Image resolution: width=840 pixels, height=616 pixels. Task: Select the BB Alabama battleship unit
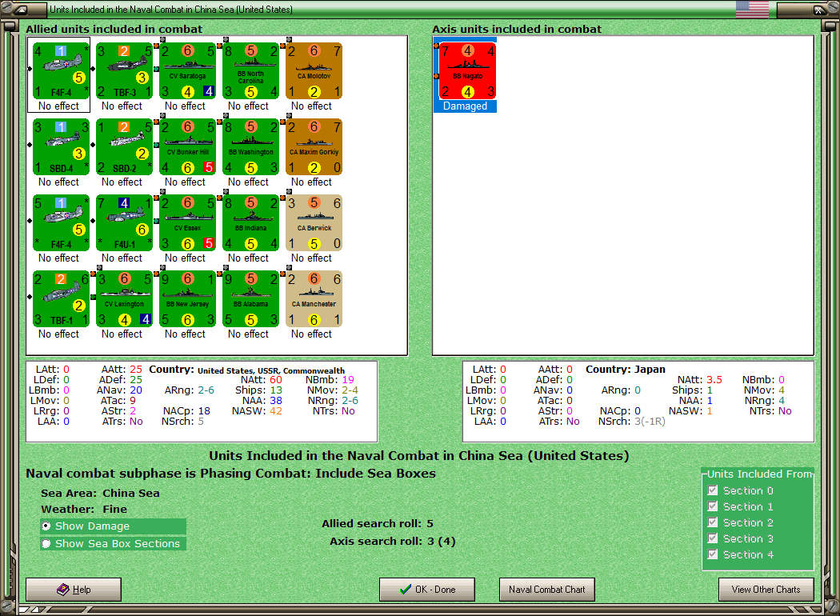(x=250, y=299)
